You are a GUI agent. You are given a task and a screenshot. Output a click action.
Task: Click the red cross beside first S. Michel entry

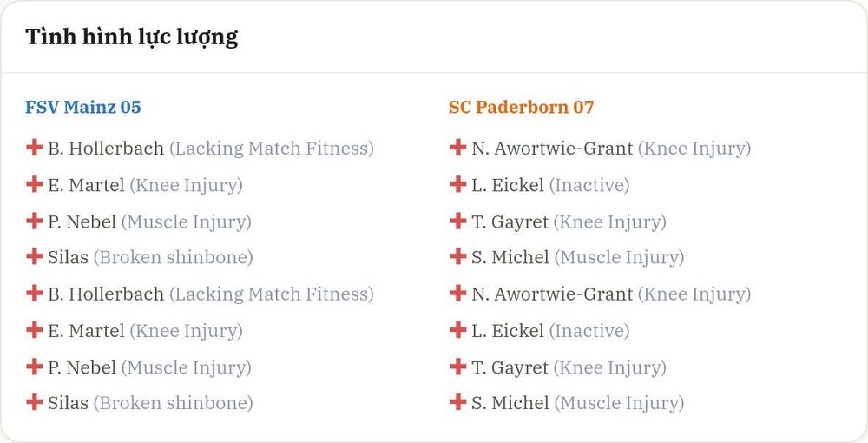457,256
